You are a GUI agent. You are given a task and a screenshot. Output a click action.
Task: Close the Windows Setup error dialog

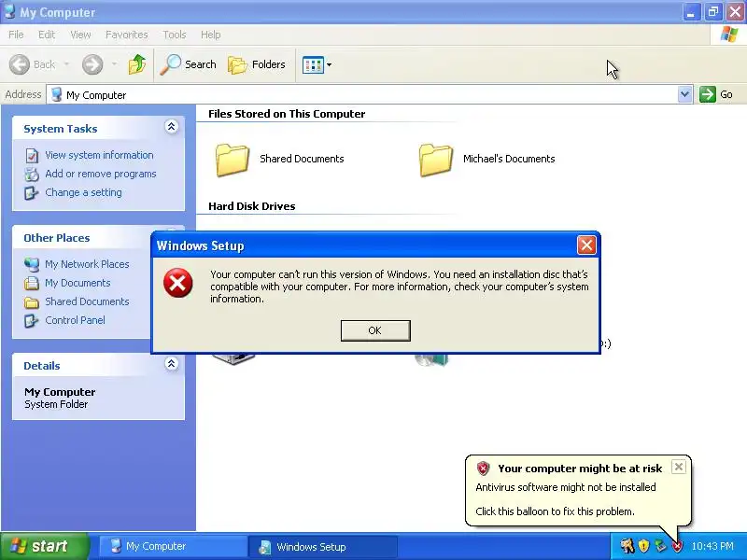click(x=586, y=245)
